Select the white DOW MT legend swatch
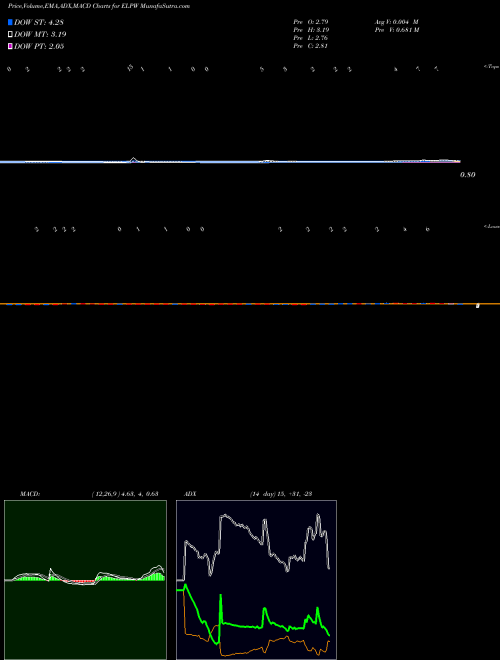This screenshot has height=660, width=500. tap(10, 34)
